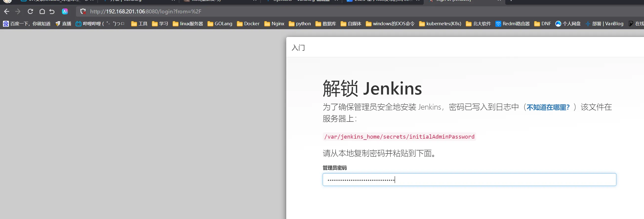
Task: Open the 百度一下,你就知道 bookmark
Action: click(x=27, y=24)
